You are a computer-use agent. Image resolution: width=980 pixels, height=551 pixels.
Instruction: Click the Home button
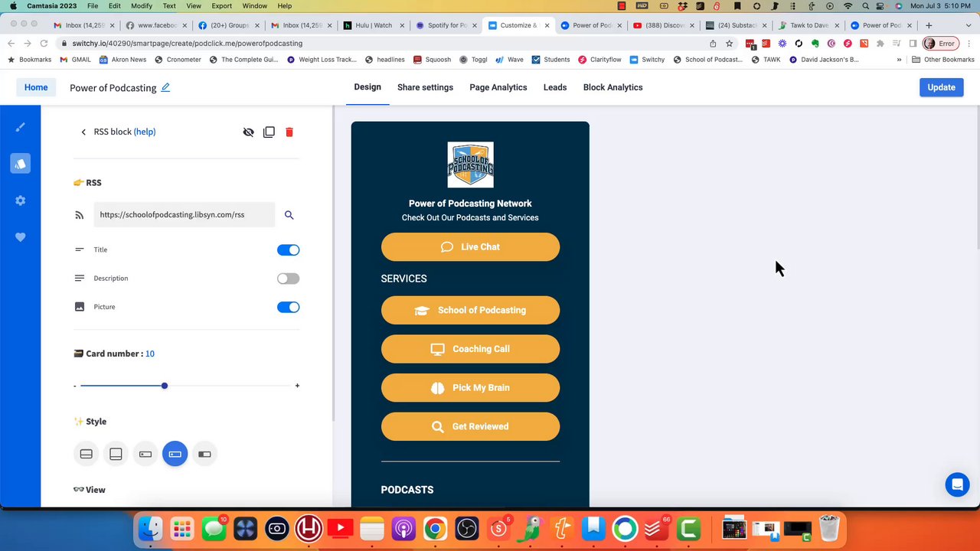[x=36, y=87]
